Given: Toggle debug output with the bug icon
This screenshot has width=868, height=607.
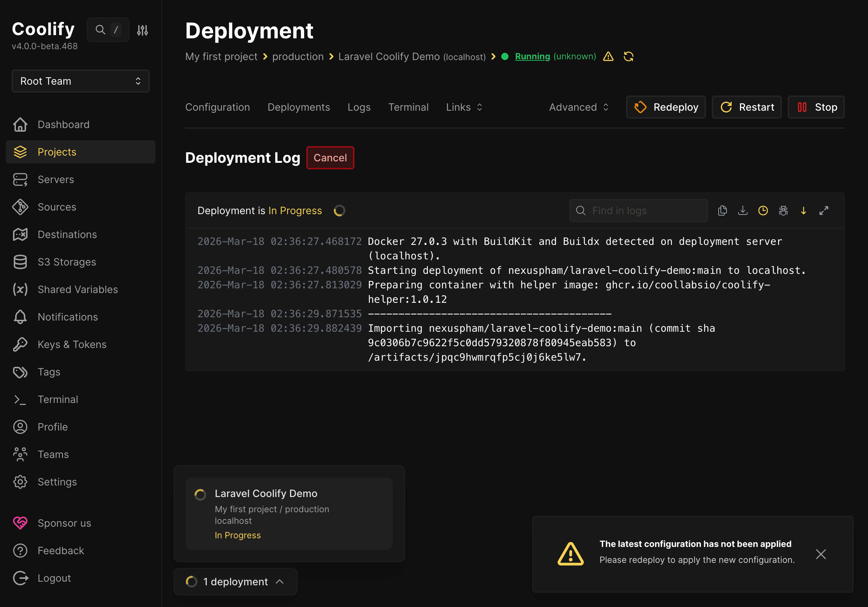Looking at the screenshot, I should tap(783, 211).
